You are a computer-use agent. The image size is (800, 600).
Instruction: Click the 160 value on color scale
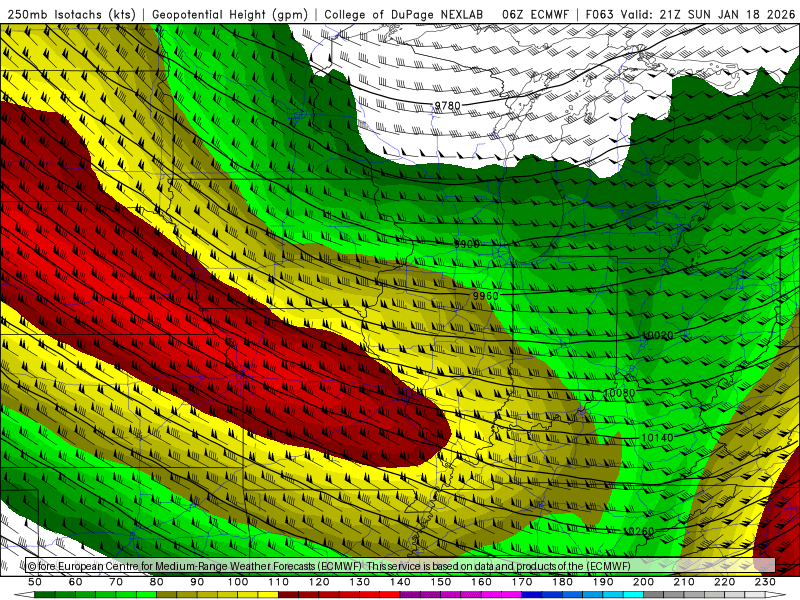(482, 582)
